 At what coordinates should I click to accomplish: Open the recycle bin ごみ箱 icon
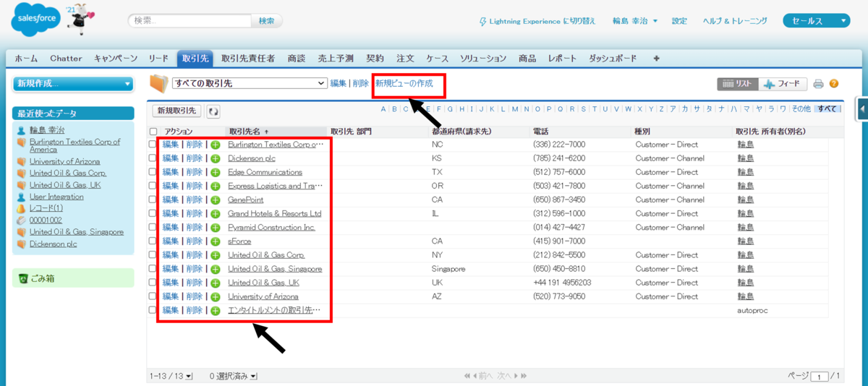24,278
